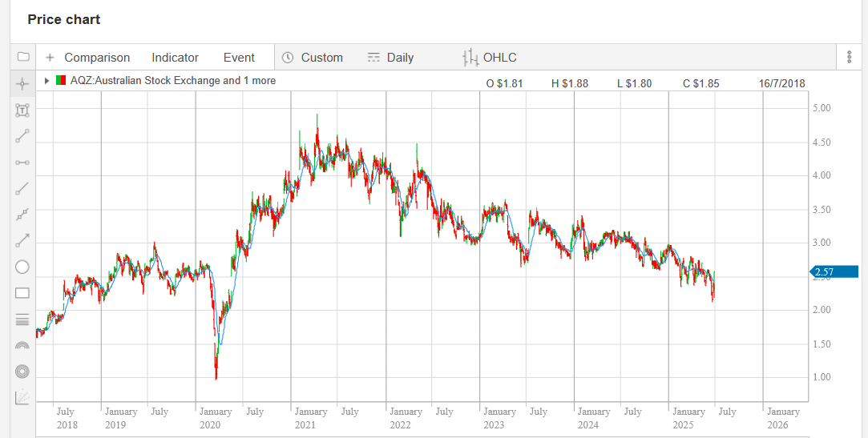Select the fan lines drawing tool

22,397
